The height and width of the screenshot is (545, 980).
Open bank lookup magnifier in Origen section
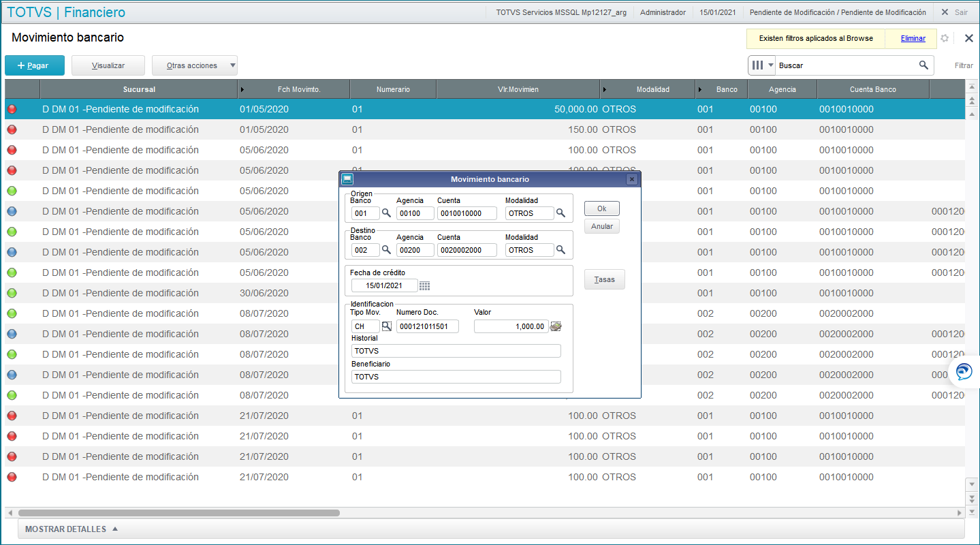coord(386,213)
